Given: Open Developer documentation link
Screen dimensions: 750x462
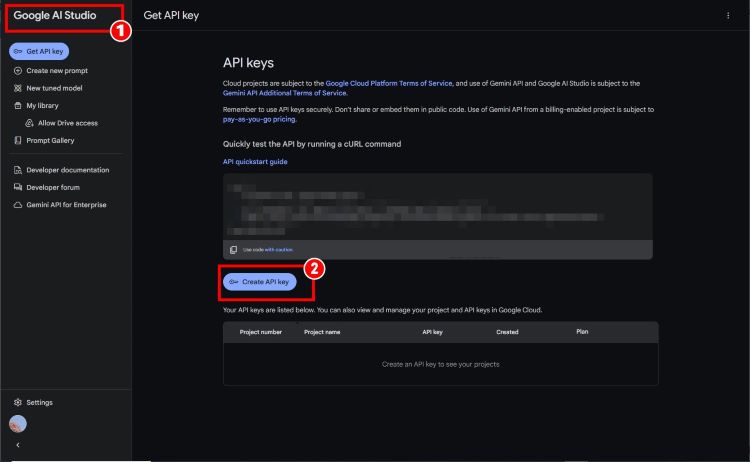Looking at the screenshot, I should coord(67,170).
